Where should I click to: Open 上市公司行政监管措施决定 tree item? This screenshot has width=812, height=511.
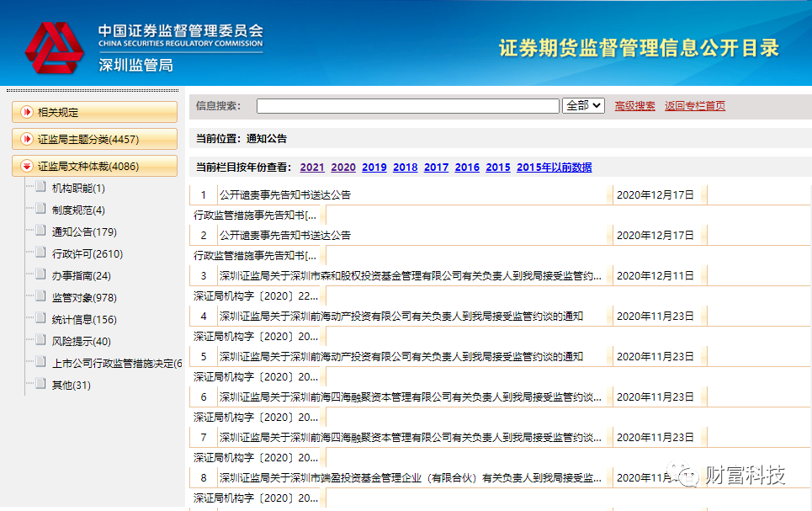(117, 364)
